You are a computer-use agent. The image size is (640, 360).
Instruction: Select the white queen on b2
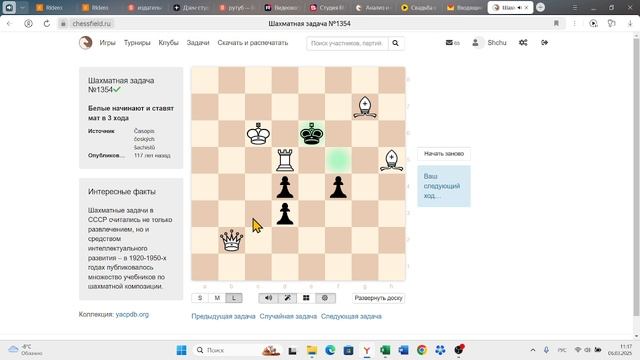[231, 240]
